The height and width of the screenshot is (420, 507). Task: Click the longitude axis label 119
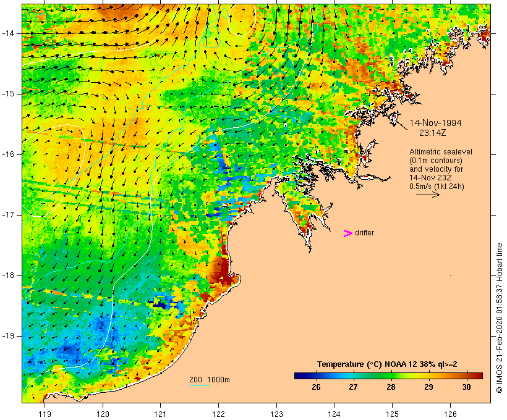45,414
